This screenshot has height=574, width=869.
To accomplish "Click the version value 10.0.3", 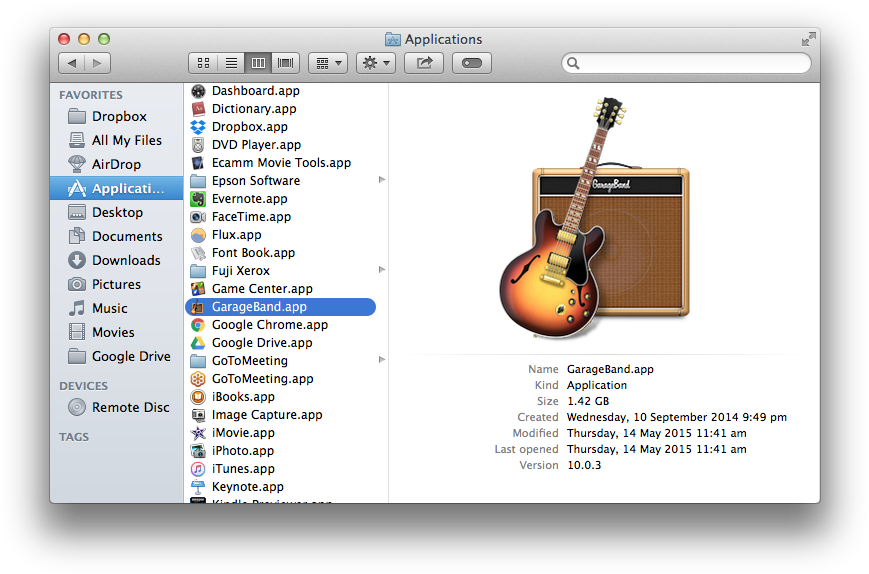I will pyautogui.click(x=584, y=465).
